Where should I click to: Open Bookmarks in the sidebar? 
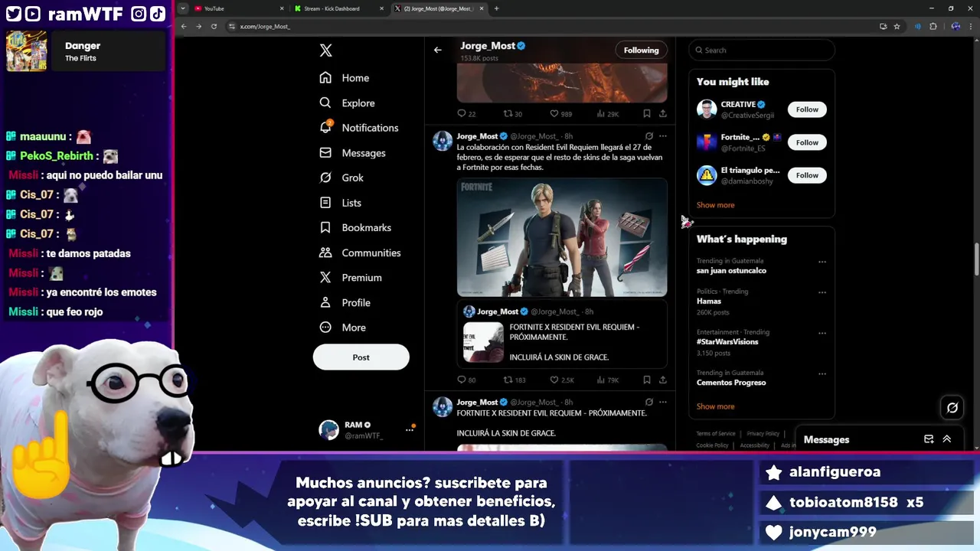click(356, 228)
